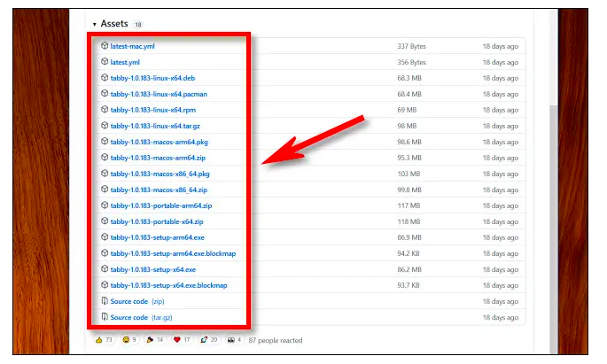The width and height of the screenshot is (607, 364).
Task: Click the 99.8 MB size value
Action: (x=409, y=190)
